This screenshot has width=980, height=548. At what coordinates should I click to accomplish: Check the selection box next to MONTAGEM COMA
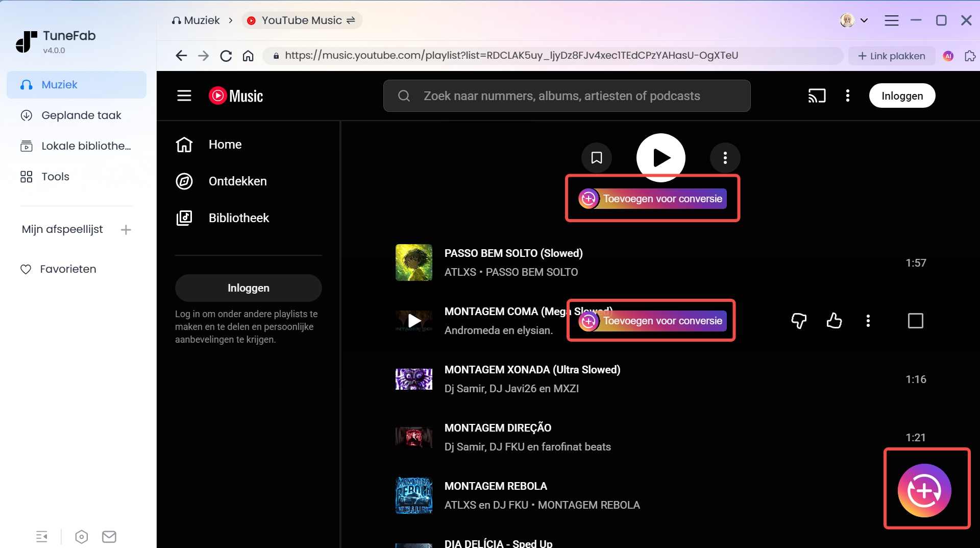915,321
